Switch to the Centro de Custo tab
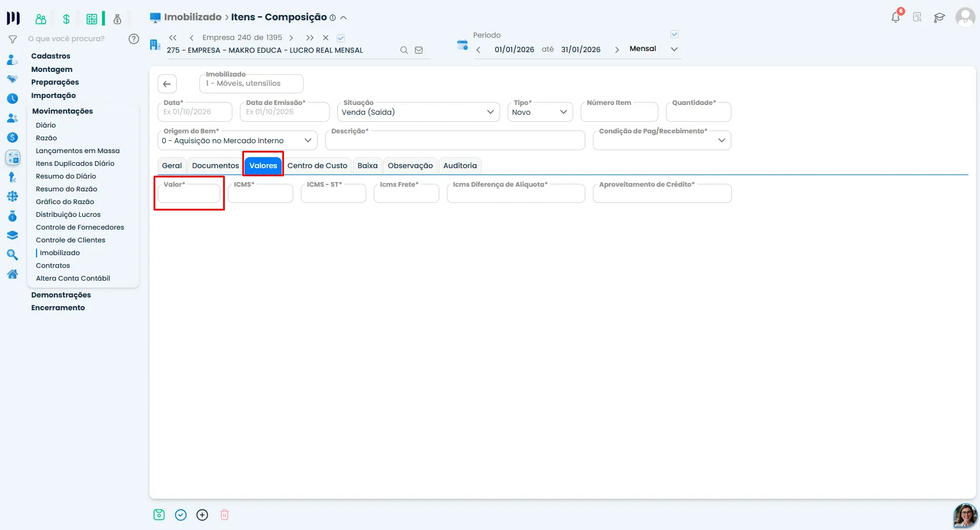 [x=318, y=166]
